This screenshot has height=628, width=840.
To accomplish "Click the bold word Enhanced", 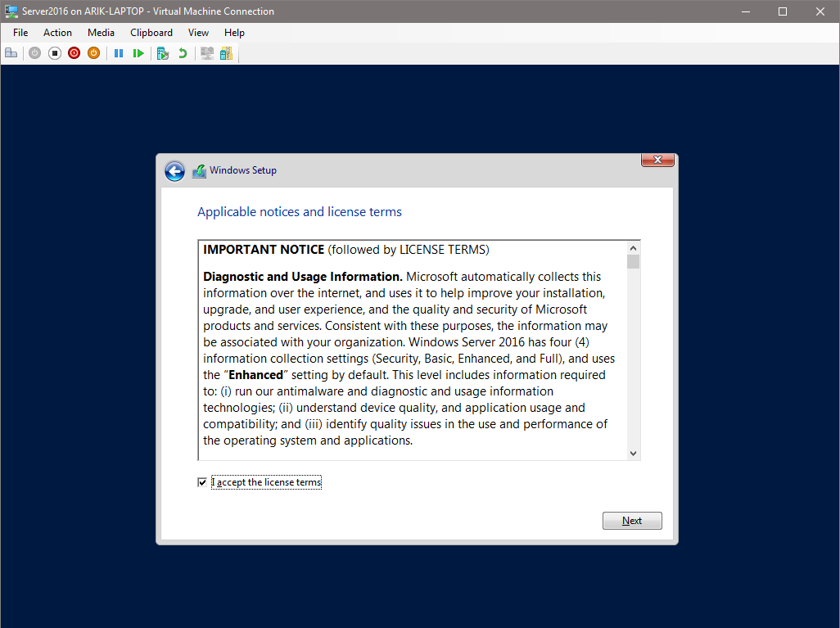I will click(255, 375).
